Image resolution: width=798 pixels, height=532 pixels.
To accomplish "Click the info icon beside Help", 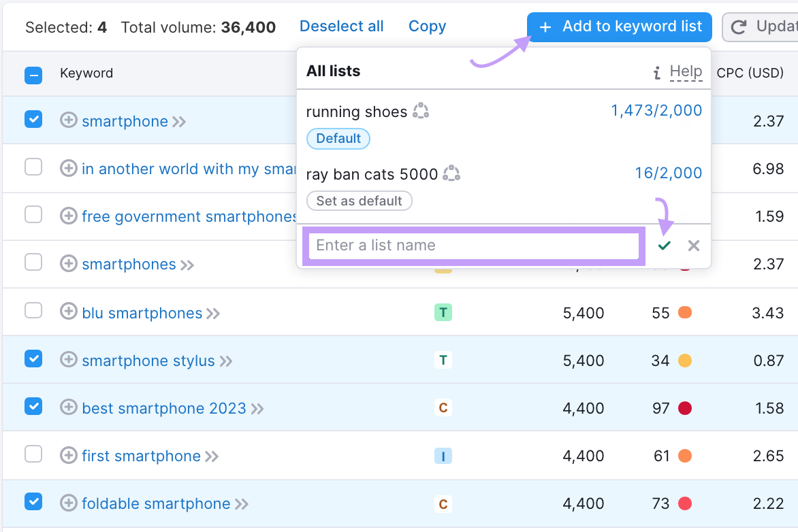I will tap(656, 71).
